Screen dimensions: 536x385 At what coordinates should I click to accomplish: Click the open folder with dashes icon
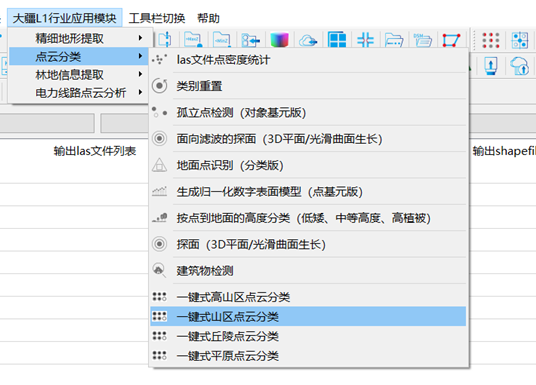pos(394,40)
